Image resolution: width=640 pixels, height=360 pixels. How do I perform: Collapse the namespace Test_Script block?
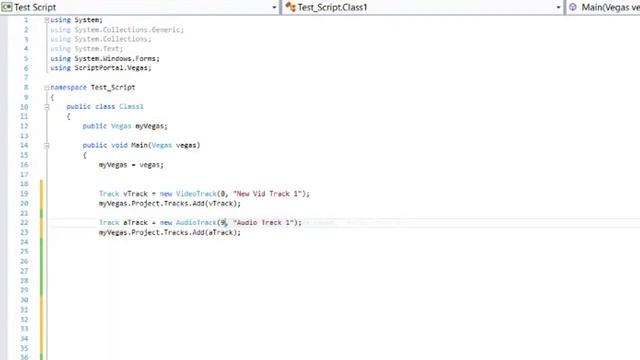click(x=47, y=87)
